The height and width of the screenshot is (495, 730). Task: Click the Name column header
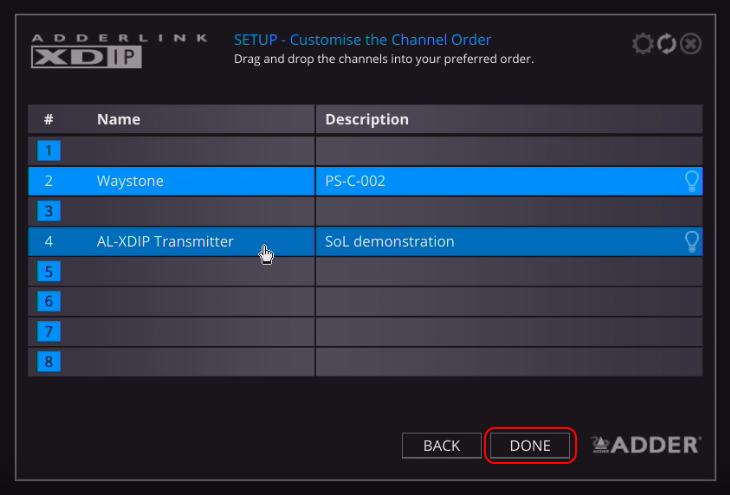click(118, 119)
